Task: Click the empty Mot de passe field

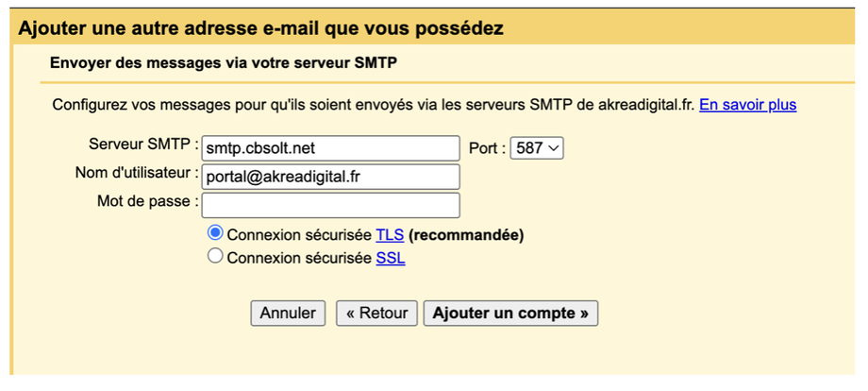Action: (x=330, y=205)
